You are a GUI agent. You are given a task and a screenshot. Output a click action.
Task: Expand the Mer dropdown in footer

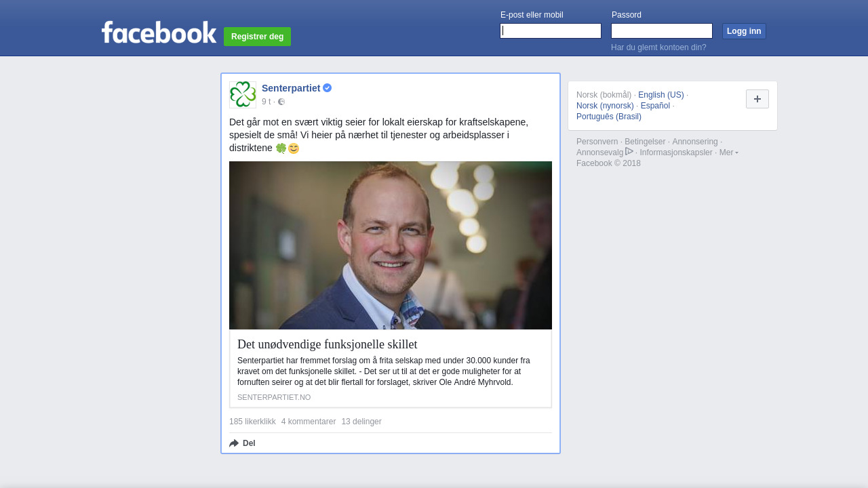pos(729,152)
